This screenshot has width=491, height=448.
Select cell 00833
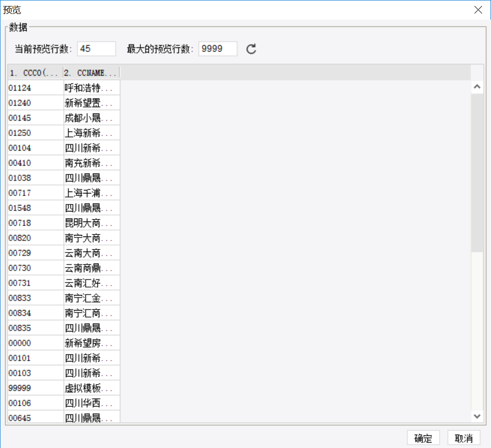(35, 298)
